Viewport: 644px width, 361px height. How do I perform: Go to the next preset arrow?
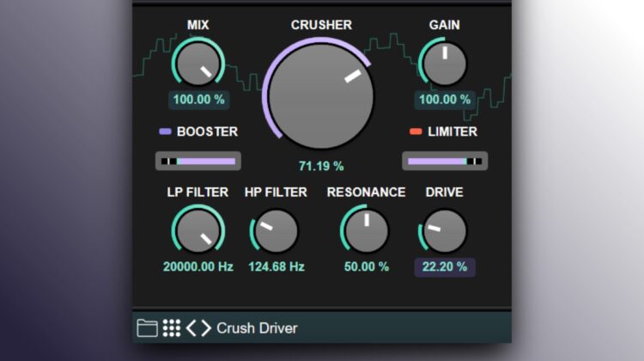click(205, 327)
